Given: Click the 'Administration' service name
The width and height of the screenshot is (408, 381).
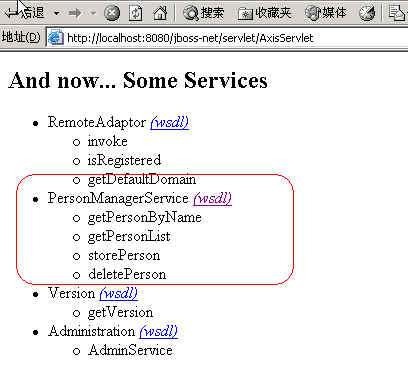Looking at the screenshot, I should click(91, 331).
